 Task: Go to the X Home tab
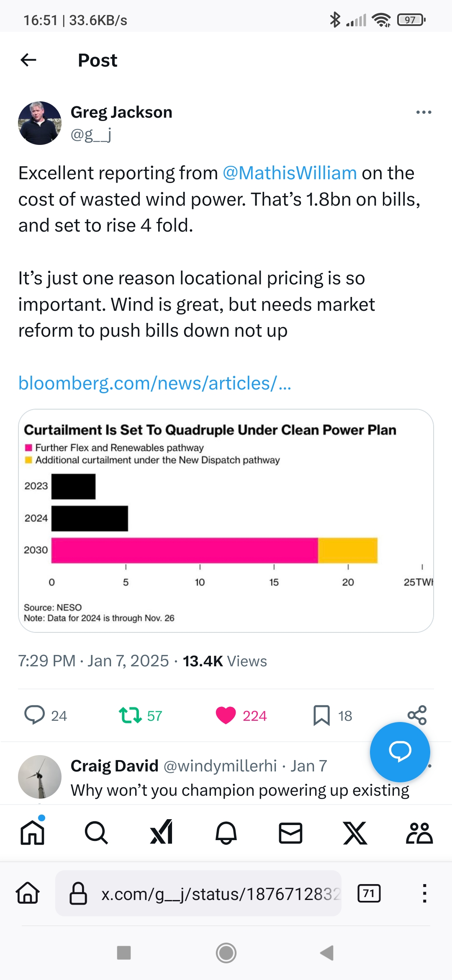32,833
